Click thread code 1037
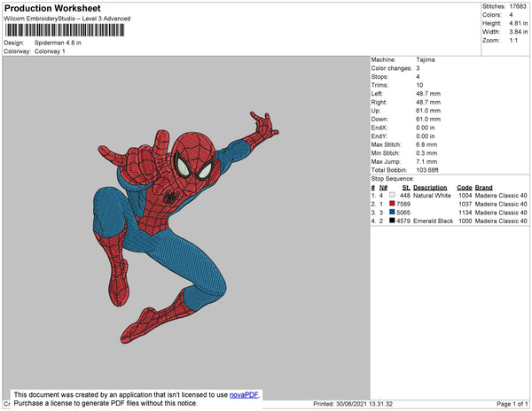532x411 pixels. [465, 204]
